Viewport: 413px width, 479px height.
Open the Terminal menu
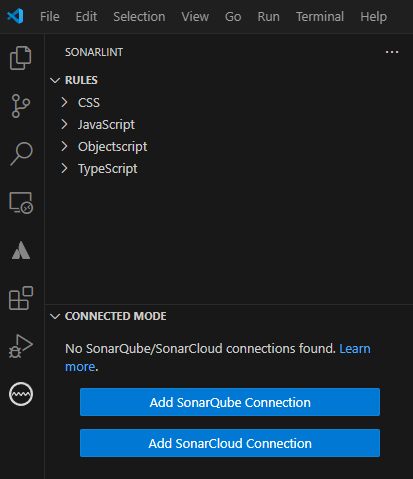pyautogui.click(x=320, y=16)
